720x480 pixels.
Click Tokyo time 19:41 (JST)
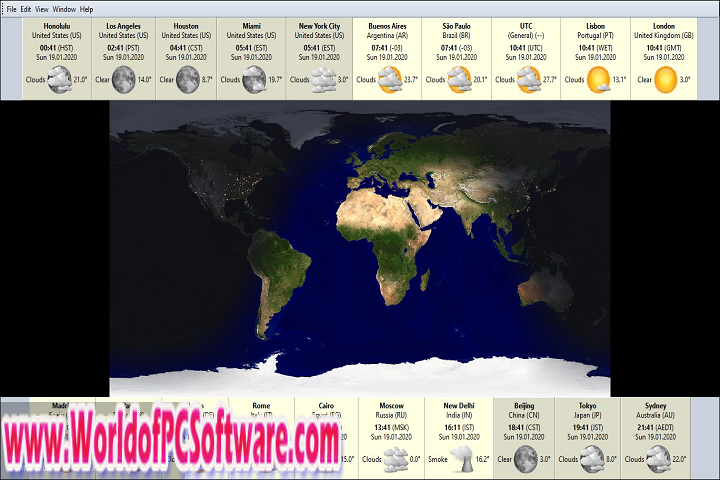point(588,428)
